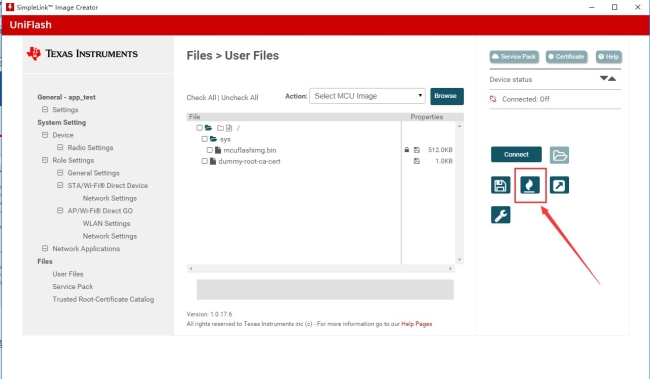Click the horizontal scrollbar under file list
650x379 pixels.
coord(320,269)
